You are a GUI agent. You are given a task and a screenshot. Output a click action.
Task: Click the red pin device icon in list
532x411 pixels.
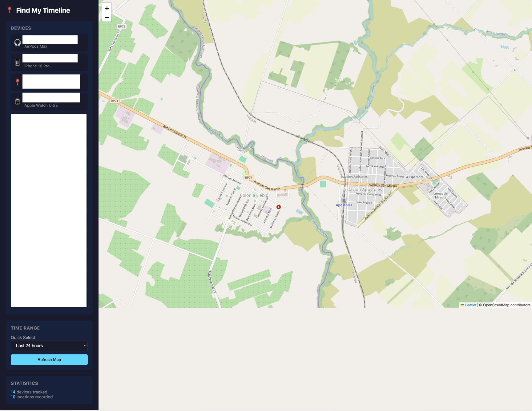(x=18, y=82)
